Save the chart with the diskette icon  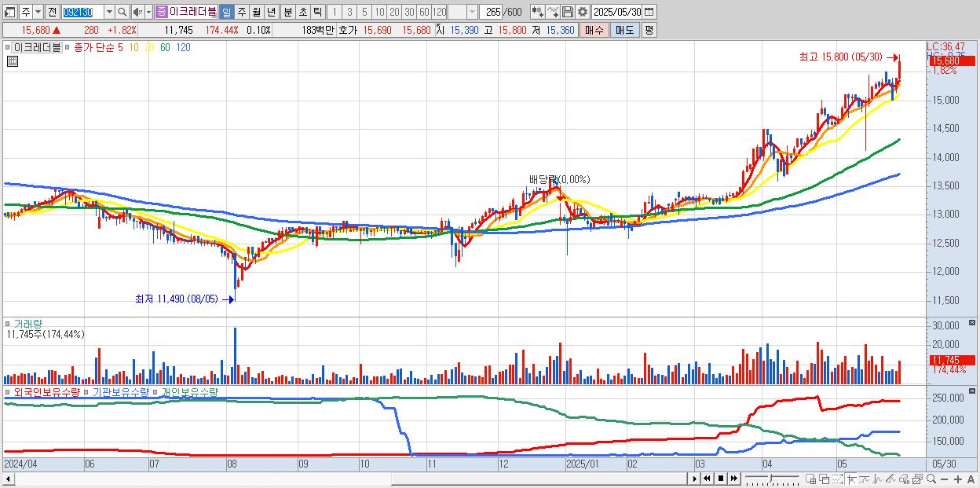click(568, 12)
